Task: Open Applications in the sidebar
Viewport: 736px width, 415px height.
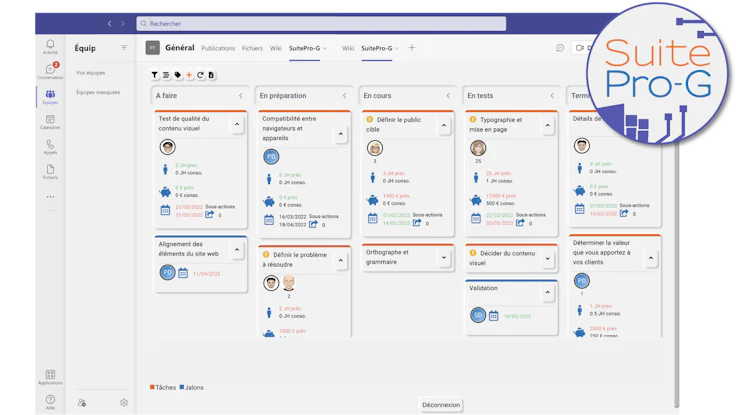Action: coord(50,377)
